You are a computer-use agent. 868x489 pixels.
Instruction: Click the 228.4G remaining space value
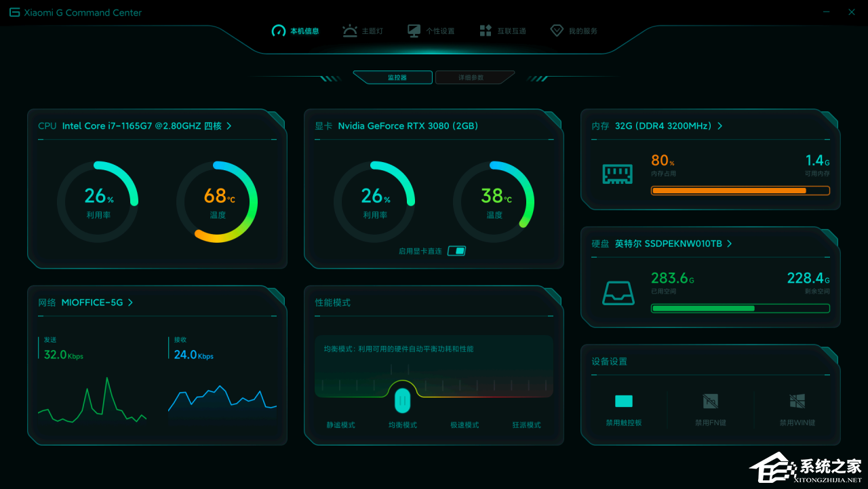808,278
